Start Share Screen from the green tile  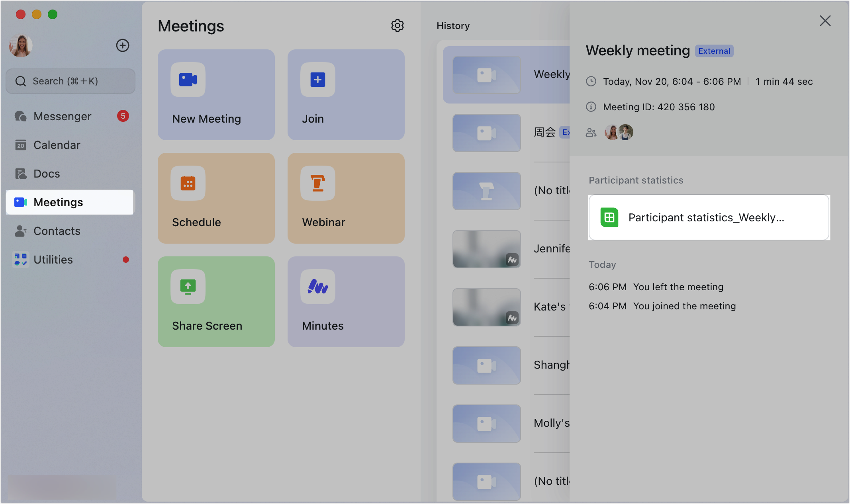click(x=216, y=302)
